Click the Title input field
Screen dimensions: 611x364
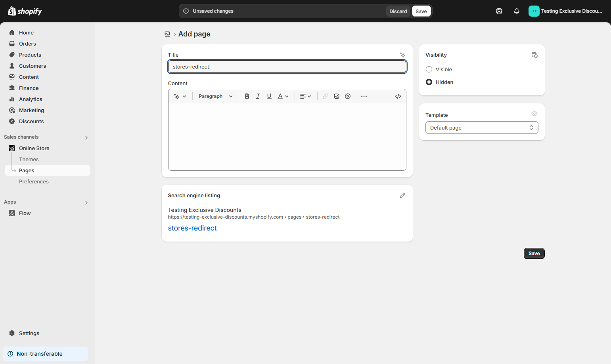pyautogui.click(x=287, y=67)
